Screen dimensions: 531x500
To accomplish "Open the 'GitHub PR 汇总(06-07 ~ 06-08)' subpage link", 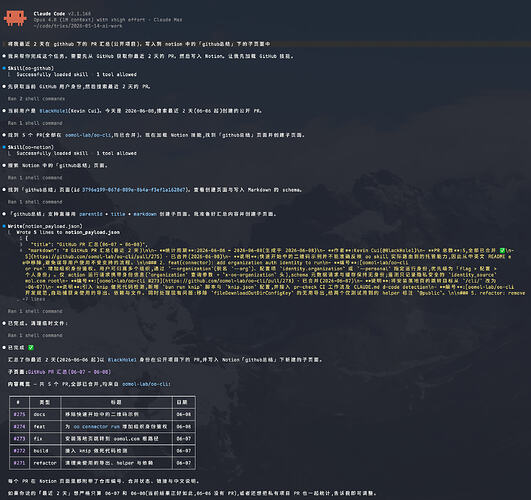I will click(69, 372).
